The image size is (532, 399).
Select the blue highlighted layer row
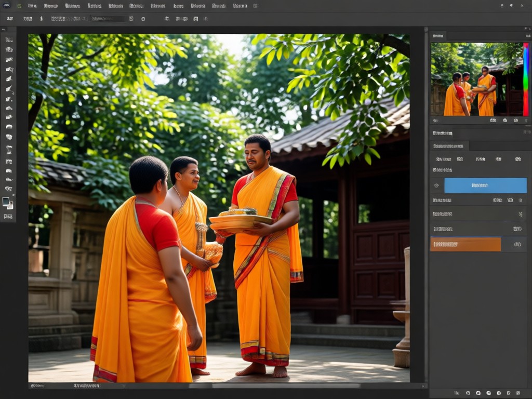click(486, 185)
